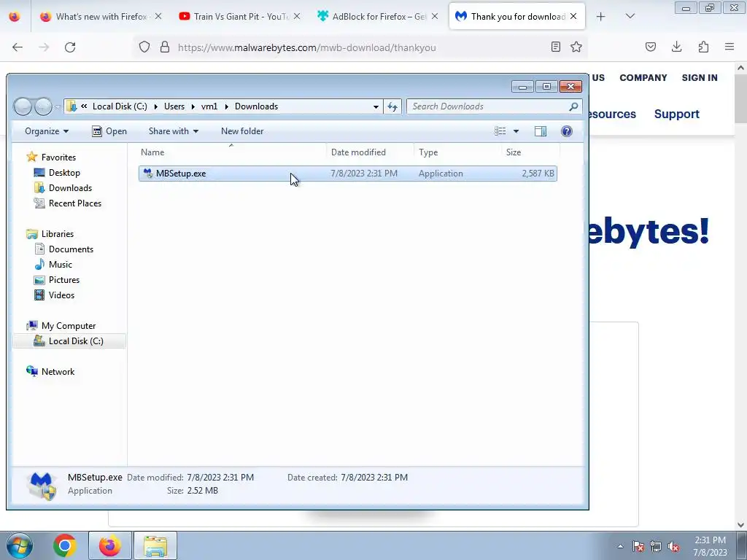
Task: Expand the arrow after Users breadcrumb
Action: [x=193, y=106]
